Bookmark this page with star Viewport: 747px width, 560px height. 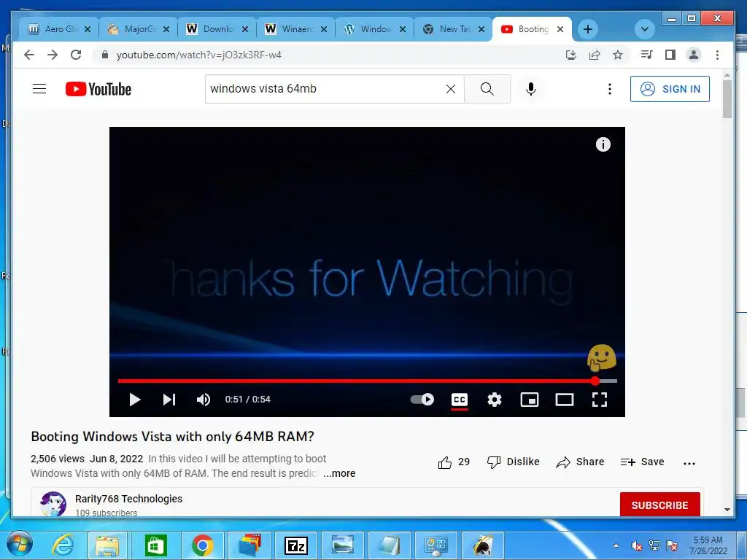[x=618, y=55]
